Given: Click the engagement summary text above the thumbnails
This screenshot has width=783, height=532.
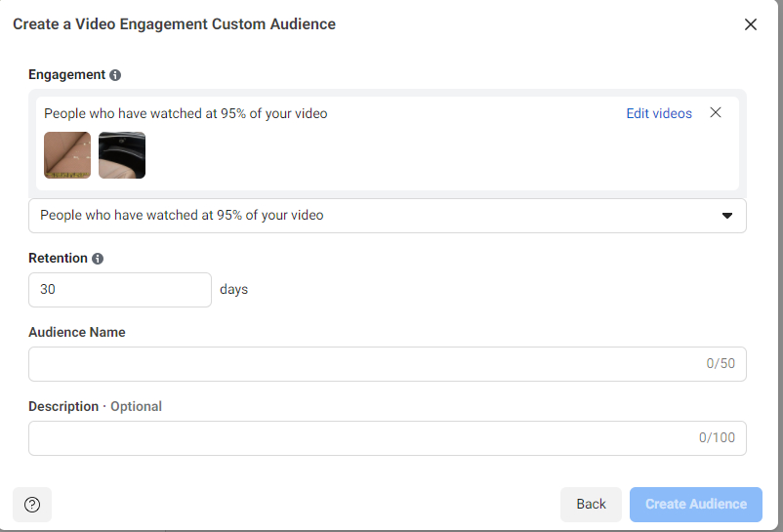Looking at the screenshot, I should tap(185, 113).
